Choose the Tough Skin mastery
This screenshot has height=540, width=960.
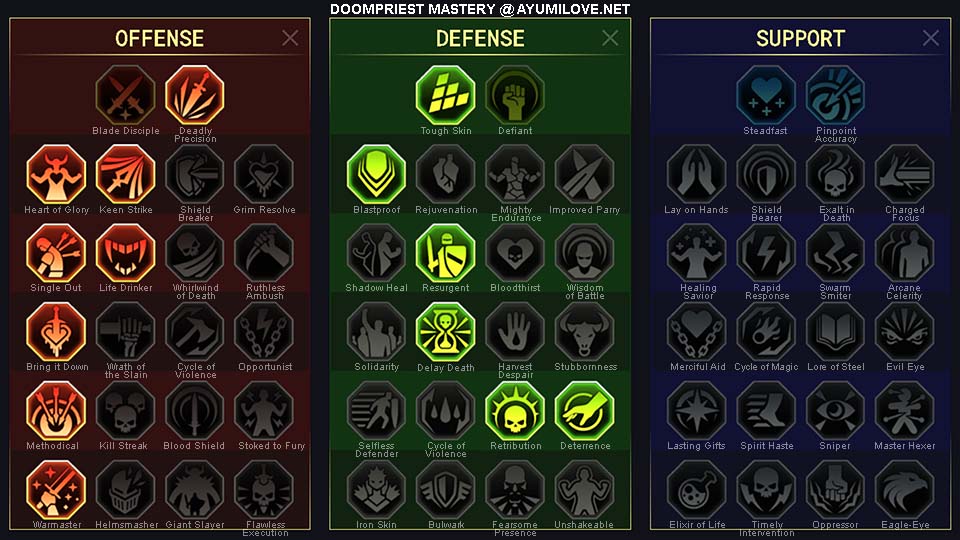point(445,95)
